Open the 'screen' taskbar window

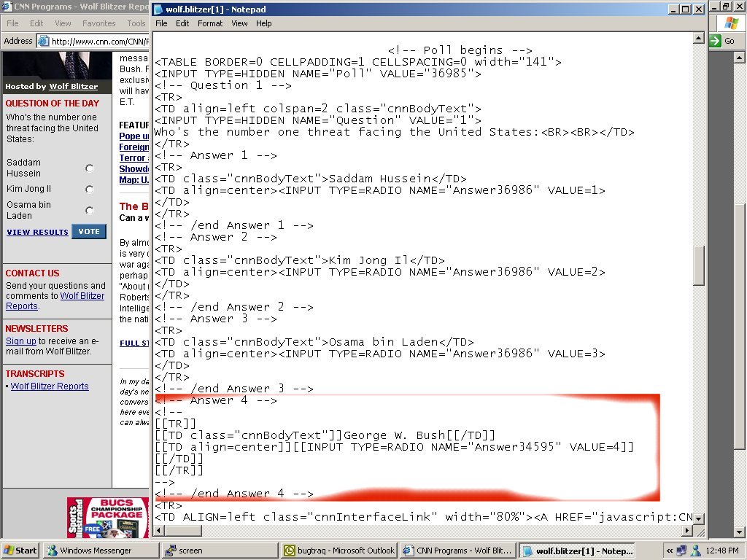(219, 551)
